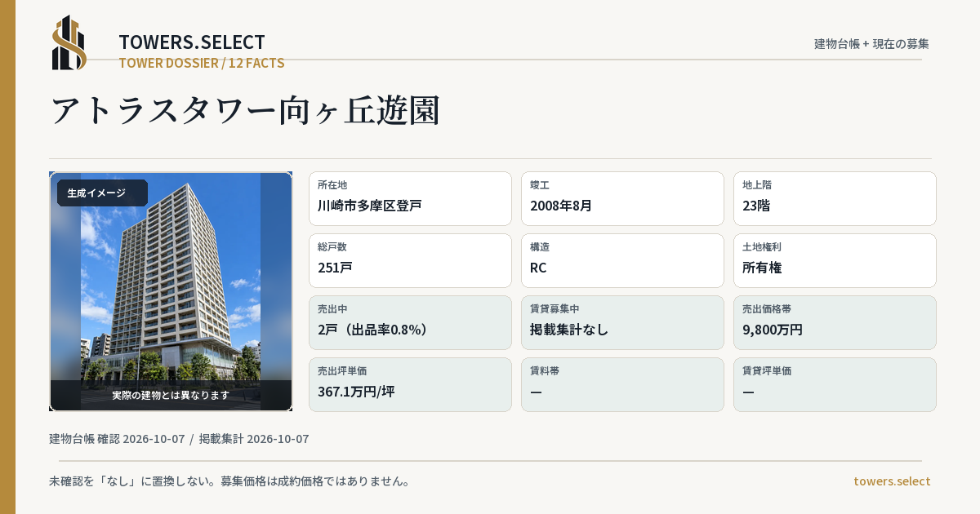Image resolution: width=980 pixels, height=514 pixels.
Task: Select the 総戸数 value 251戸
Action: coord(335,268)
